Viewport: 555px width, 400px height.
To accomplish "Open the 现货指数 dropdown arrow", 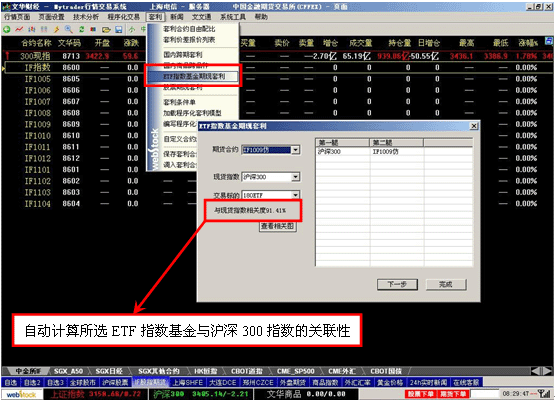I will pyautogui.click(x=295, y=177).
